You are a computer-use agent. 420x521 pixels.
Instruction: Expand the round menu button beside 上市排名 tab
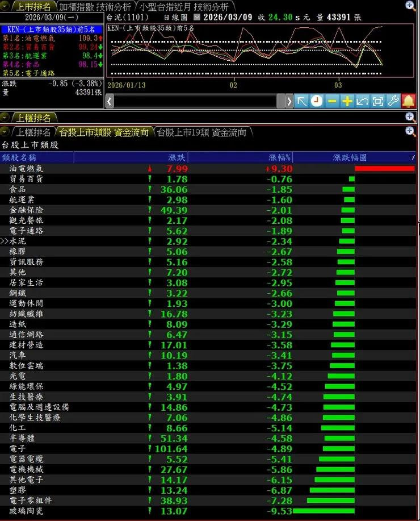[x=5, y=6]
